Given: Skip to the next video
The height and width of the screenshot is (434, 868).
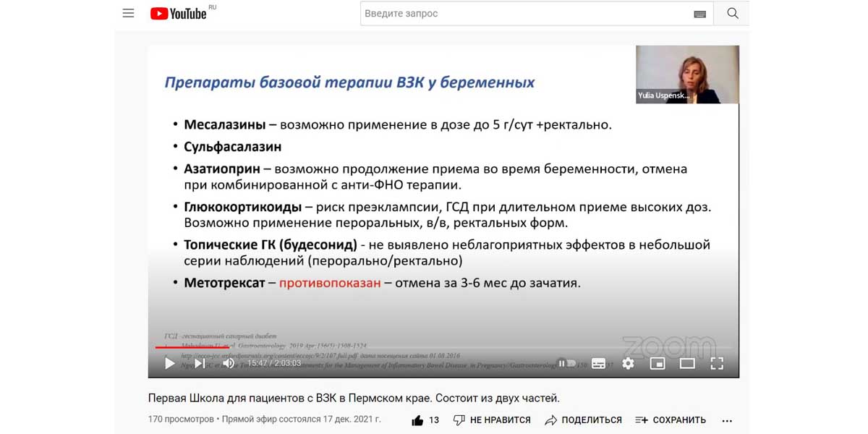Looking at the screenshot, I should 200,364.
